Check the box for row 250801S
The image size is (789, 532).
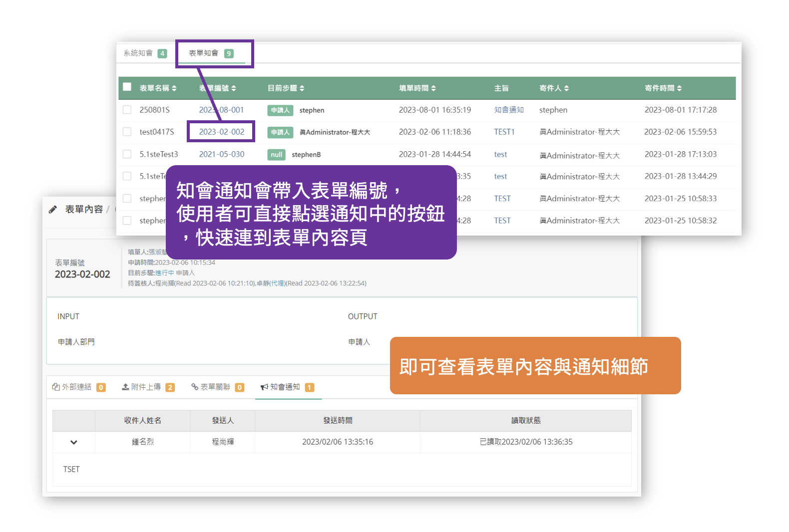pos(127,110)
